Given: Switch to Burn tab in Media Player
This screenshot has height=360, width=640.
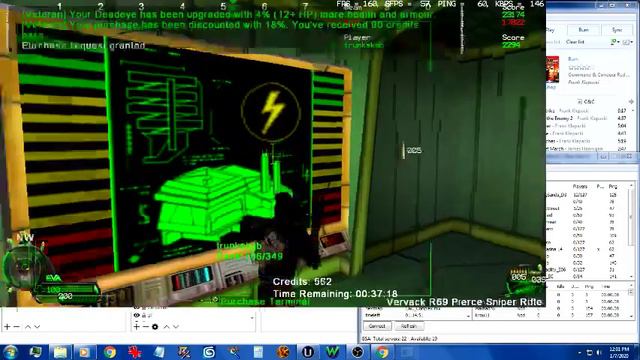Looking at the screenshot, I should coord(584,30).
